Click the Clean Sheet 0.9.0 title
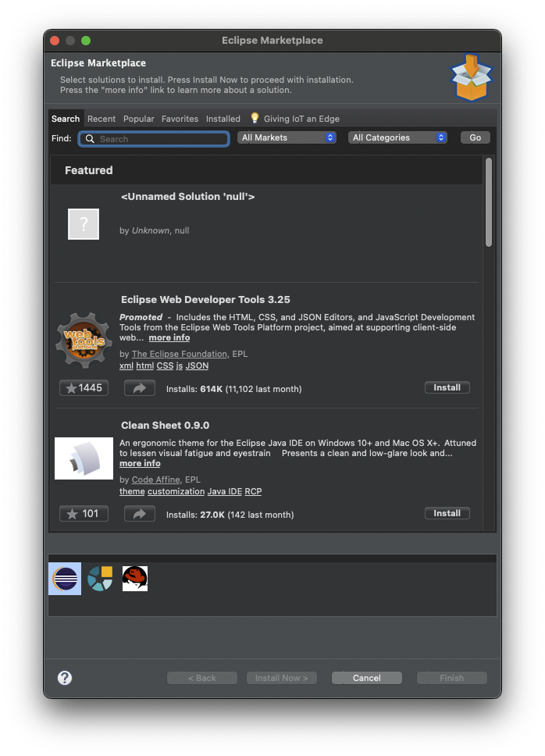The height and width of the screenshot is (756, 545). [x=165, y=426]
